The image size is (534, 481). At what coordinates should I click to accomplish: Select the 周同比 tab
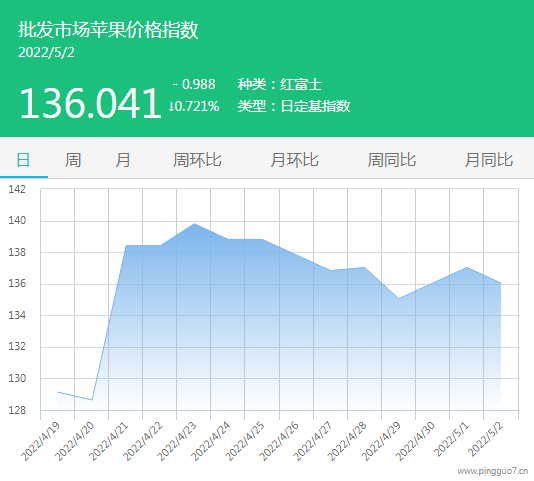(x=392, y=160)
